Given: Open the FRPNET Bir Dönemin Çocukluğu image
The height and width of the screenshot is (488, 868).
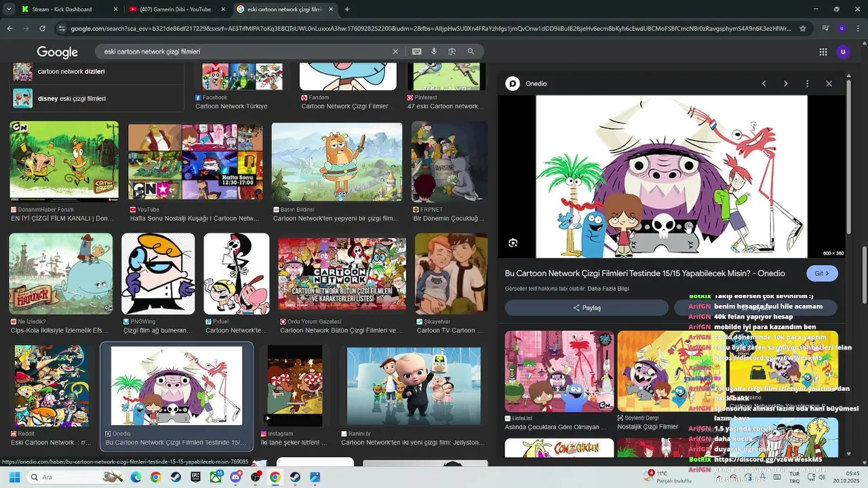Looking at the screenshot, I should tap(449, 163).
